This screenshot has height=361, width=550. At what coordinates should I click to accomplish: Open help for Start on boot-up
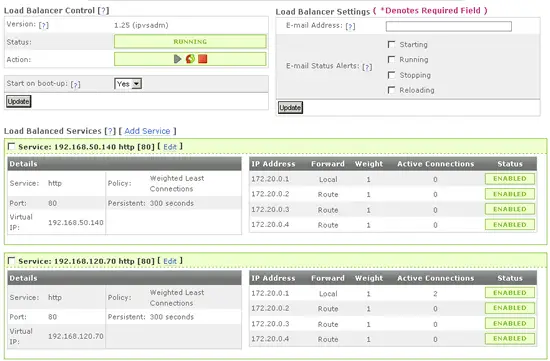(x=75, y=85)
